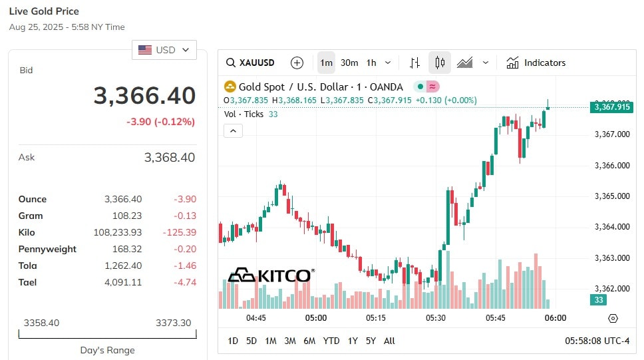Viewport: 644px width, 360px height.
Task: Click the gold spot symbol logo
Action: pos(230,87)
